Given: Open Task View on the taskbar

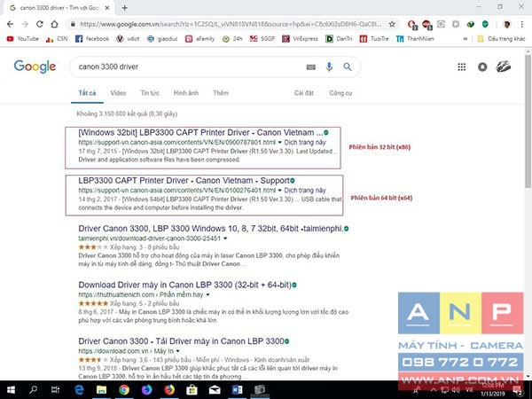Looking at the screenshot, I should [x=55, y=390].
